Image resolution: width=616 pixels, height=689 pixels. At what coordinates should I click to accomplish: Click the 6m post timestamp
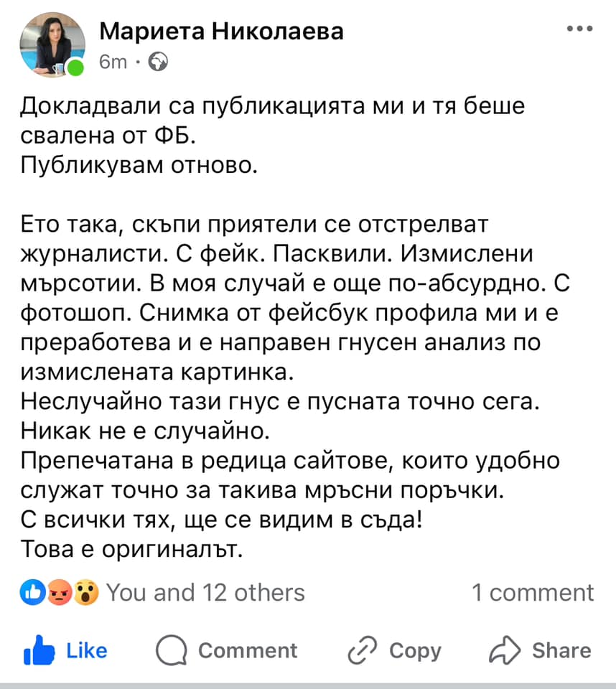tap(113, 62)
